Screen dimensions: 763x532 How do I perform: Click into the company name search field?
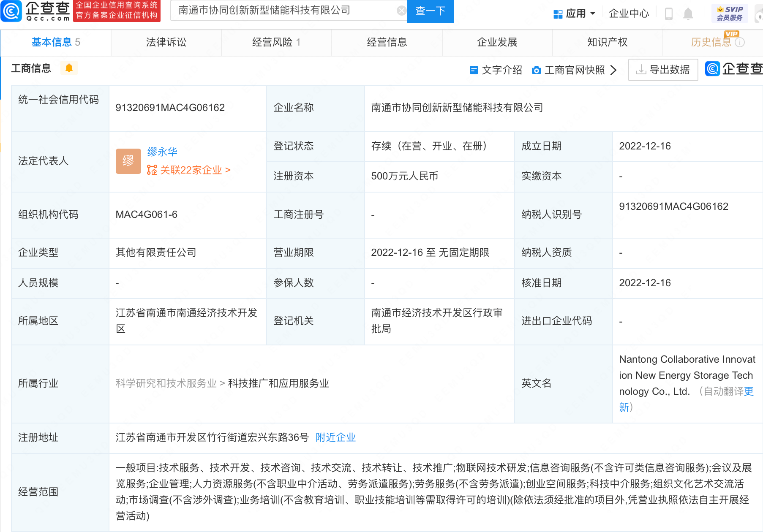pos(283,11)
